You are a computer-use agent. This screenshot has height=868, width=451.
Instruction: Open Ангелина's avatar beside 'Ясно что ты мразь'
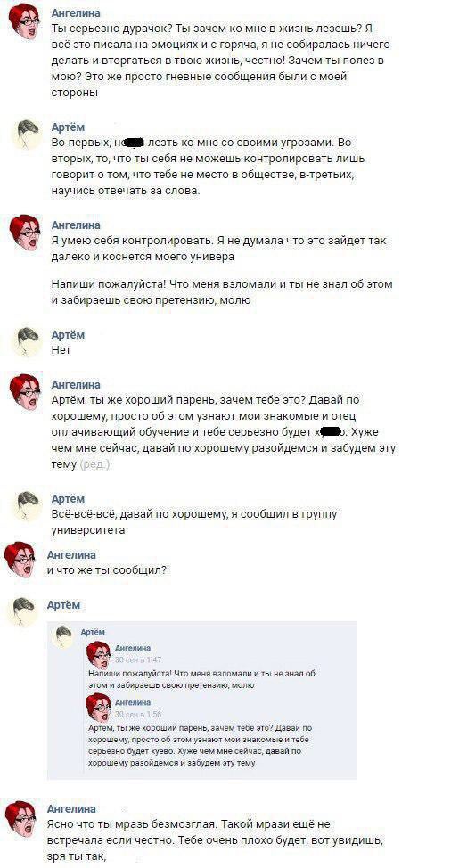click(20, 817)
